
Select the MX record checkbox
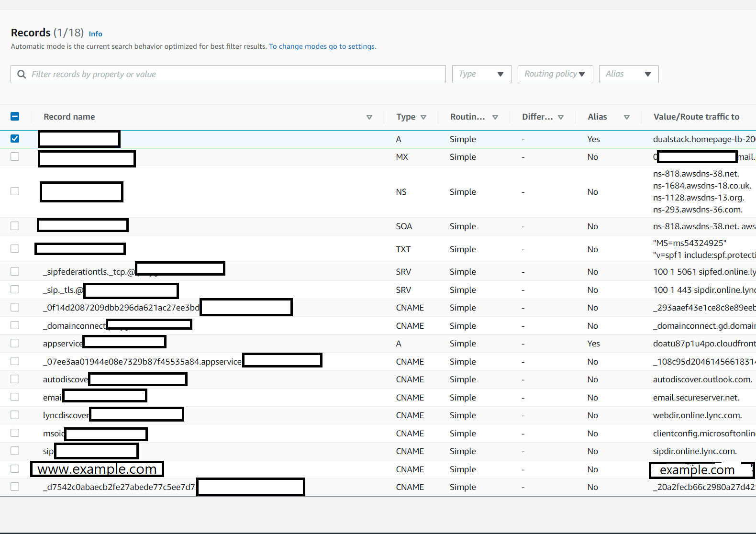click(x=15, y=156)
